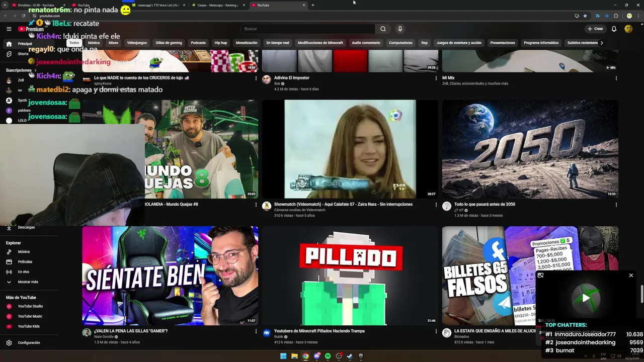Select the Sillas de gaming chip
Viewport: 644px width, 362px height.
[169, 43]
